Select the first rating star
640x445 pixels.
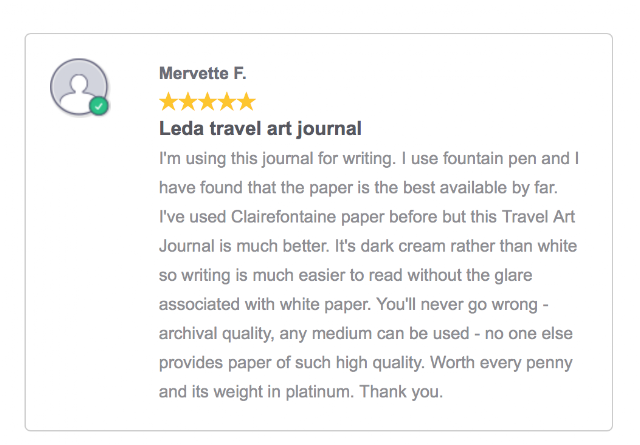(x=168, y=102)
